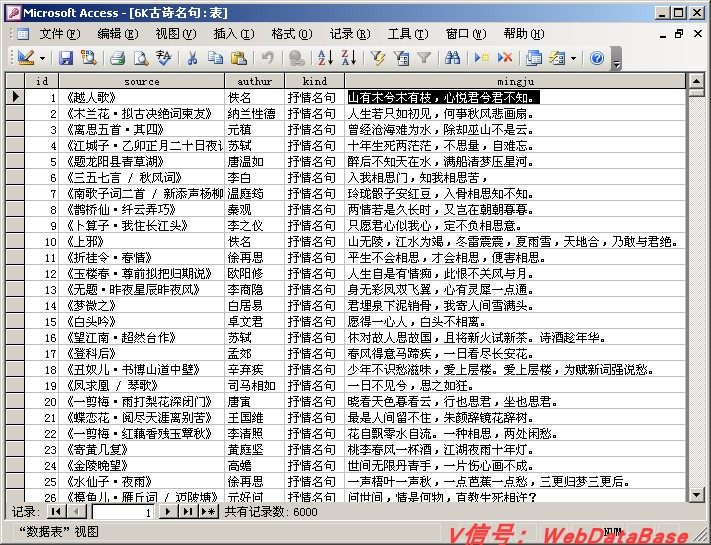Print the datasheet with the printer icon

[118, 58]
